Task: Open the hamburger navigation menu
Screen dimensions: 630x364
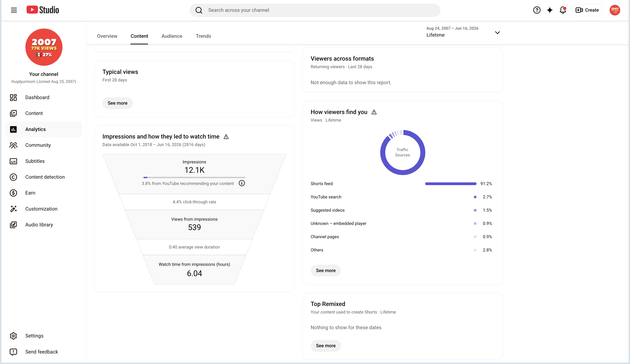Action: pos(14,10)
